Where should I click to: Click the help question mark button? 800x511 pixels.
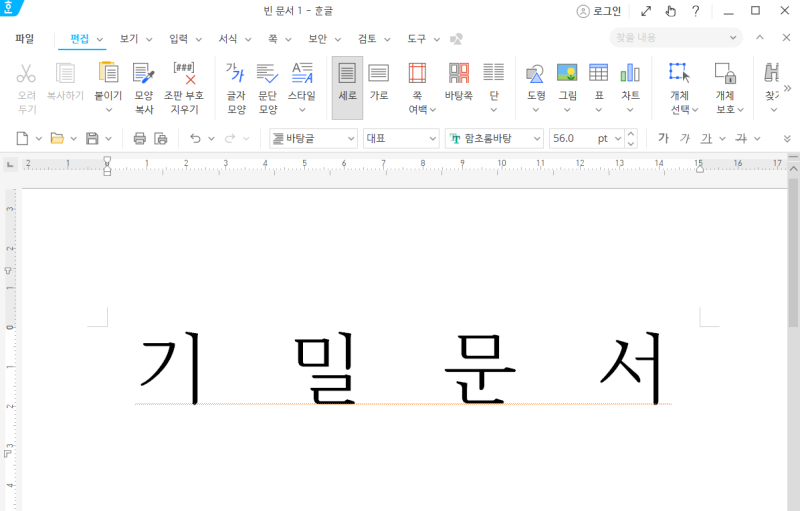click(x=695, y=11)
